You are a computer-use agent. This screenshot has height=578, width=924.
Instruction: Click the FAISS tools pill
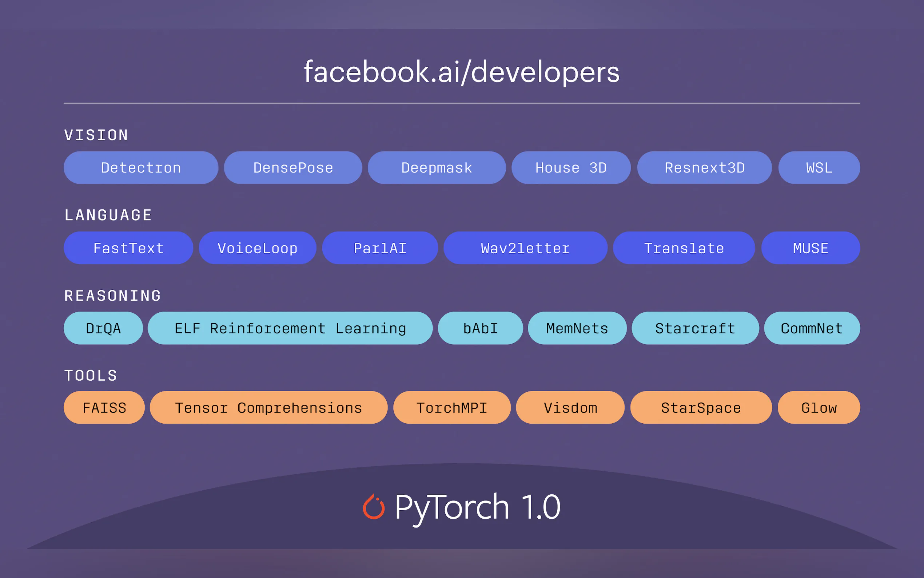[104, 408]
